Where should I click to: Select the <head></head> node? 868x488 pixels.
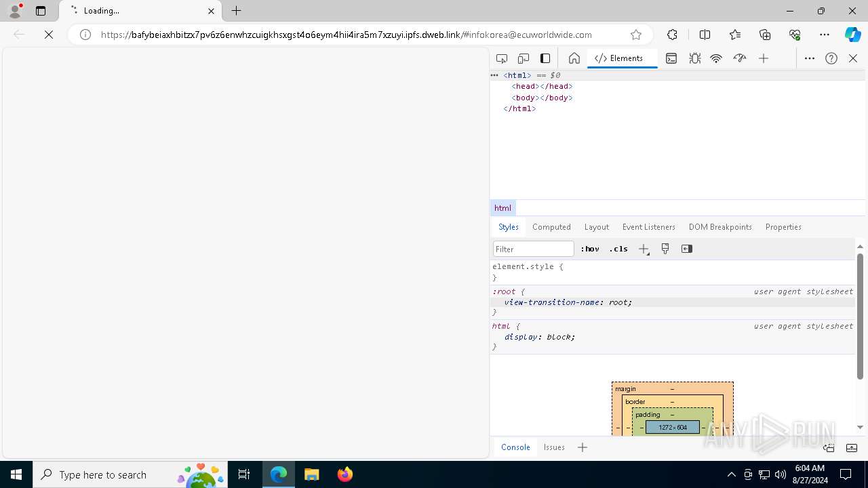[x=542, y=86]
